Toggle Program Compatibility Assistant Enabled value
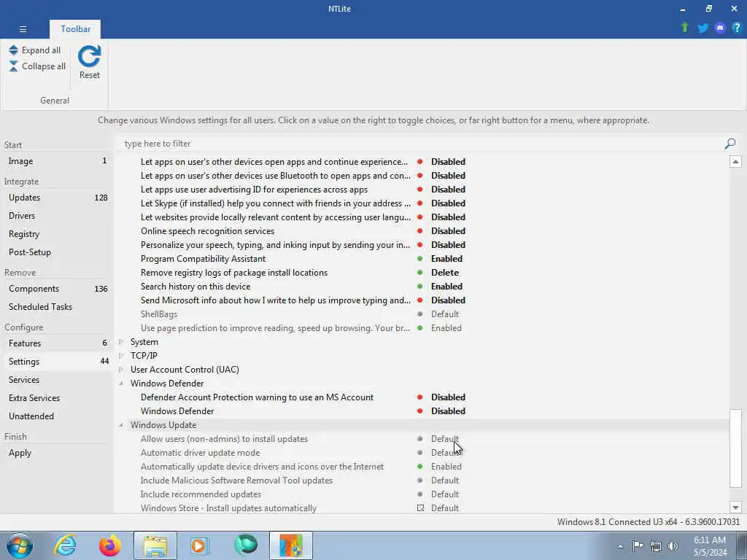Screen dimensions: 747x560 pos(446,259)
